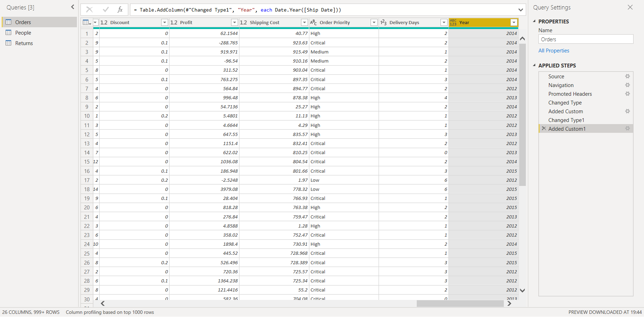Switch to the Returns query
The image size is (644, 317).
(x=24, y=43)
